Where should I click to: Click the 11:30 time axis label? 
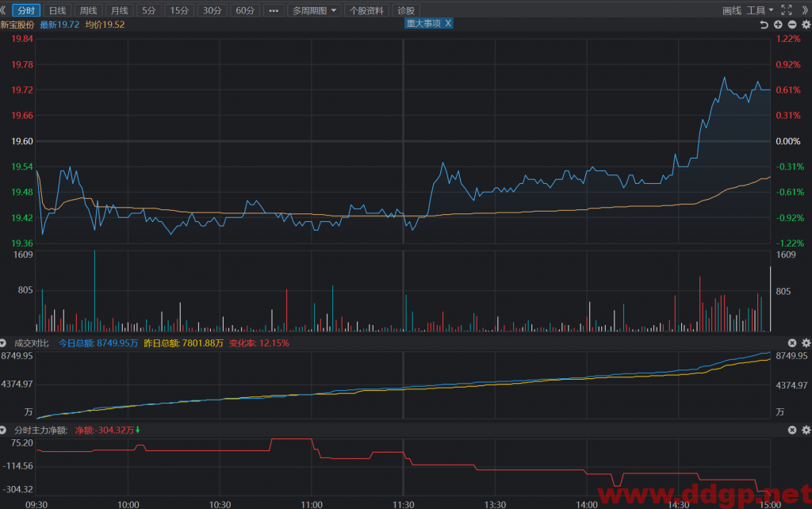403,504
